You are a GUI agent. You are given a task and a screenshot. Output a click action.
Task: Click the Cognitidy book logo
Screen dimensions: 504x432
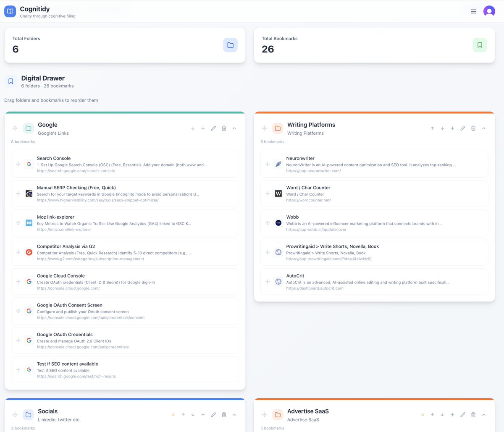click(10, 11)
